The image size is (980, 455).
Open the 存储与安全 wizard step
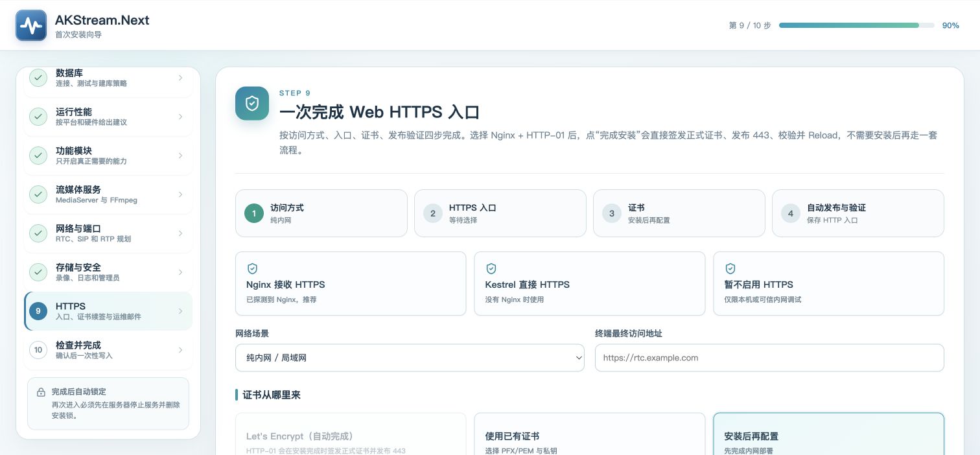click(108, 272)
